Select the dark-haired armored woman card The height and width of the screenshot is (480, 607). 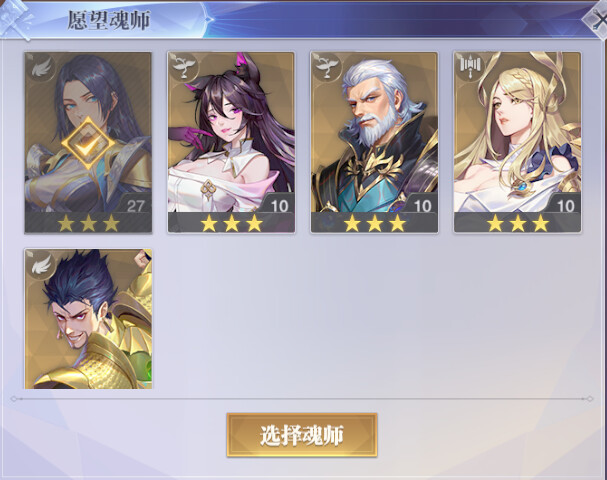tap(88, 142)
